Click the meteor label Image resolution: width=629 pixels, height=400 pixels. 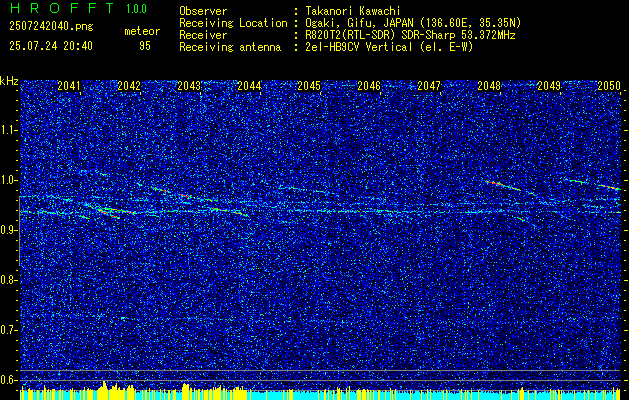(x=142, y=31)
